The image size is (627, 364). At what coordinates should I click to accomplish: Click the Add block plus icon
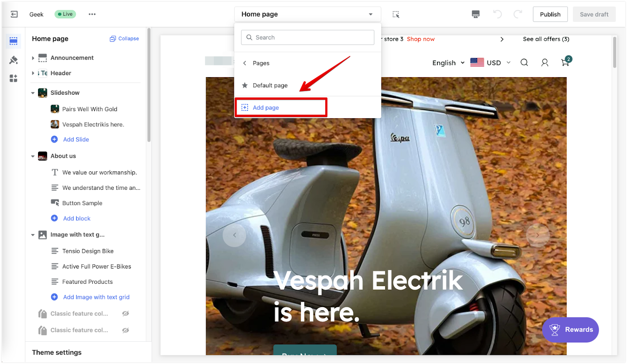click(x=54, y=218)
